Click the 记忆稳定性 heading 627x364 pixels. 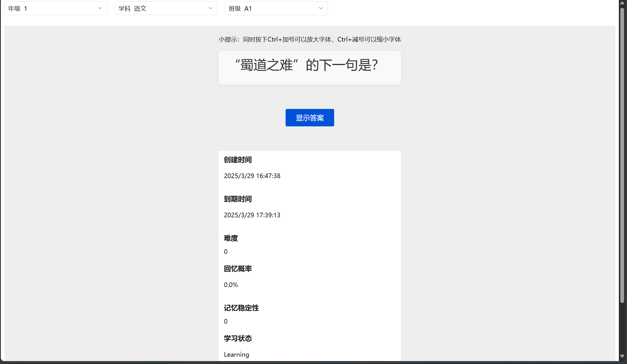[x=241, y=308]
